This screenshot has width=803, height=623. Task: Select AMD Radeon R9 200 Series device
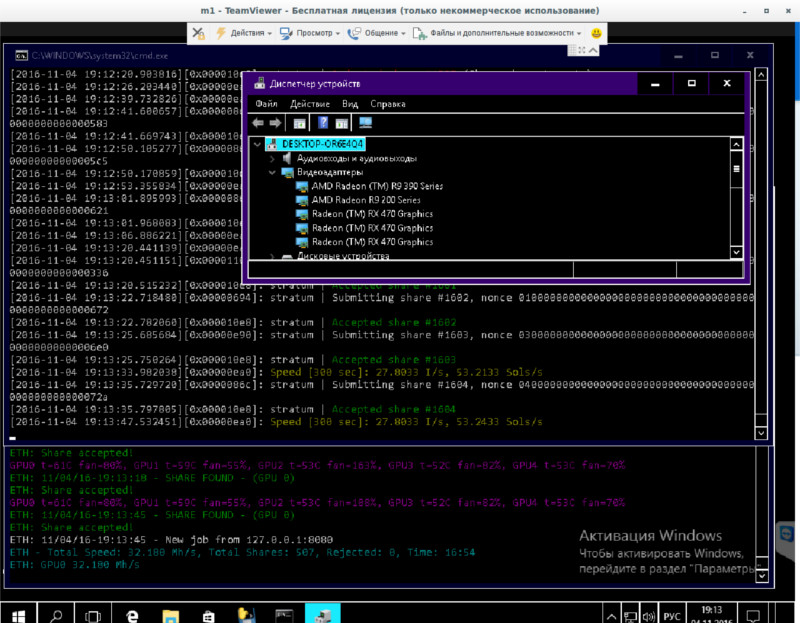pyautogui.click(x=366, y=200)
